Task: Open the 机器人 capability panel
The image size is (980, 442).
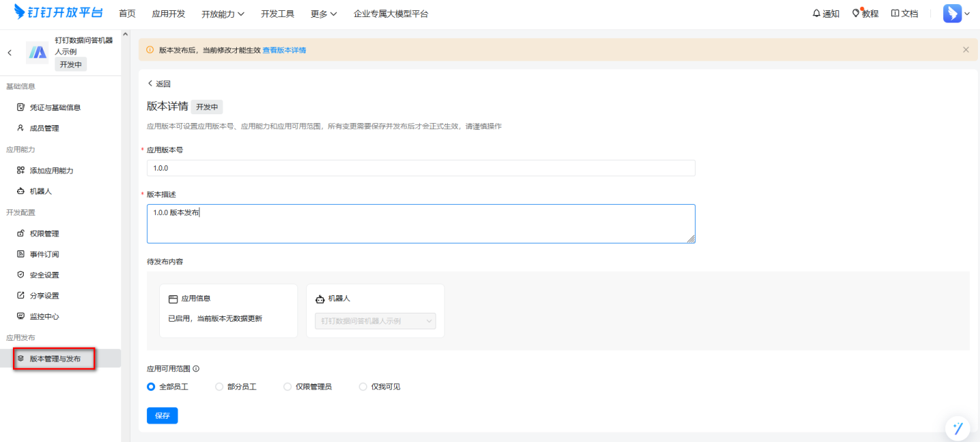Action: [41, 190]
